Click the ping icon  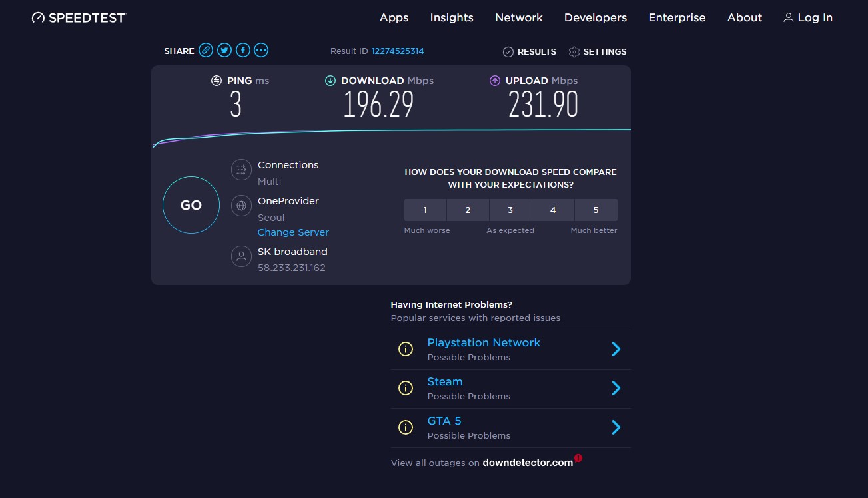217,81
